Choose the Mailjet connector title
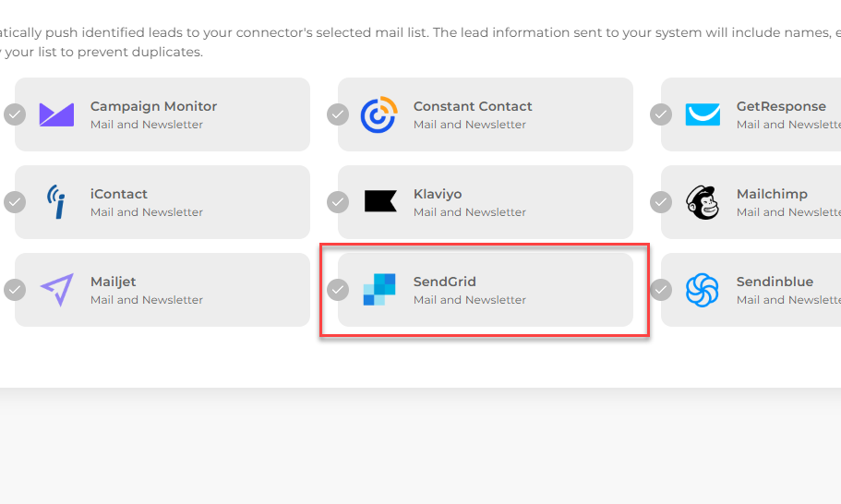Image resolution: width=841 pixels, height=504 pixels. coord(114,282)
